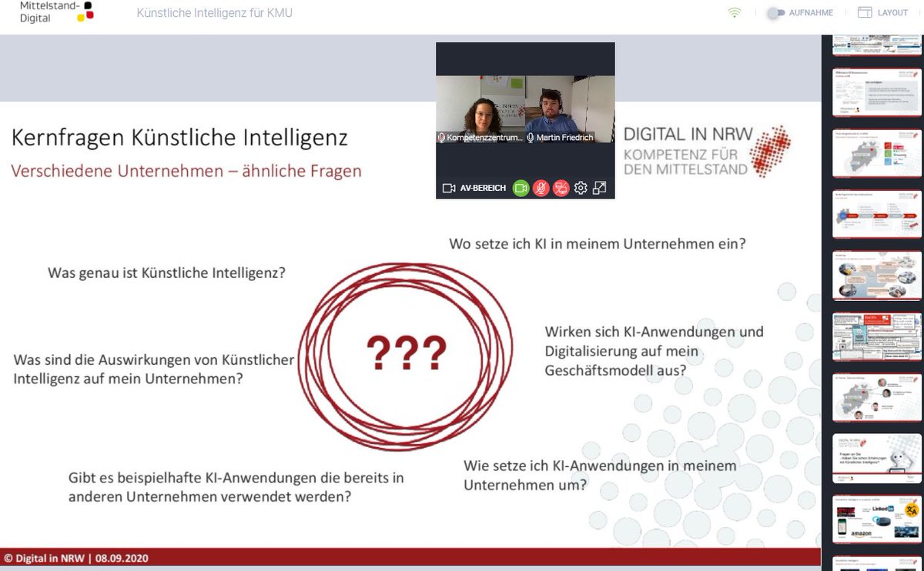The image size is (924, 571).
Task: Enable the red screen sharing button
Action: tap(561, 188)
